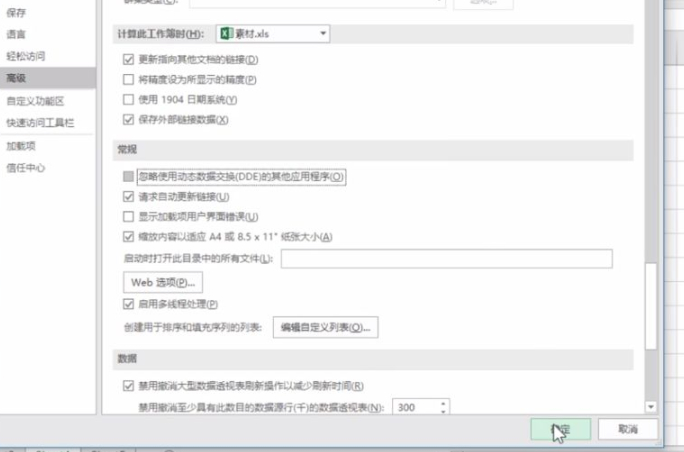Toggle 缩放内容以适应 A4 纸张大小 checkbox
Screen dimensions: 684x452
point(128,237)
